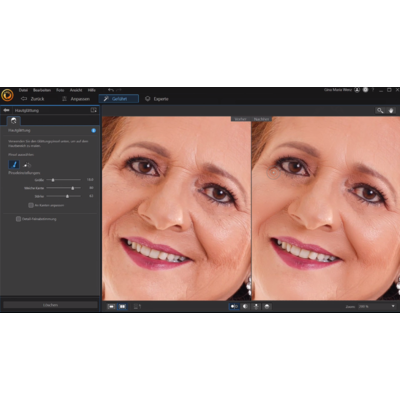Select the brush eraser tool
Screen dimensions: 400x400
point(27,165)
